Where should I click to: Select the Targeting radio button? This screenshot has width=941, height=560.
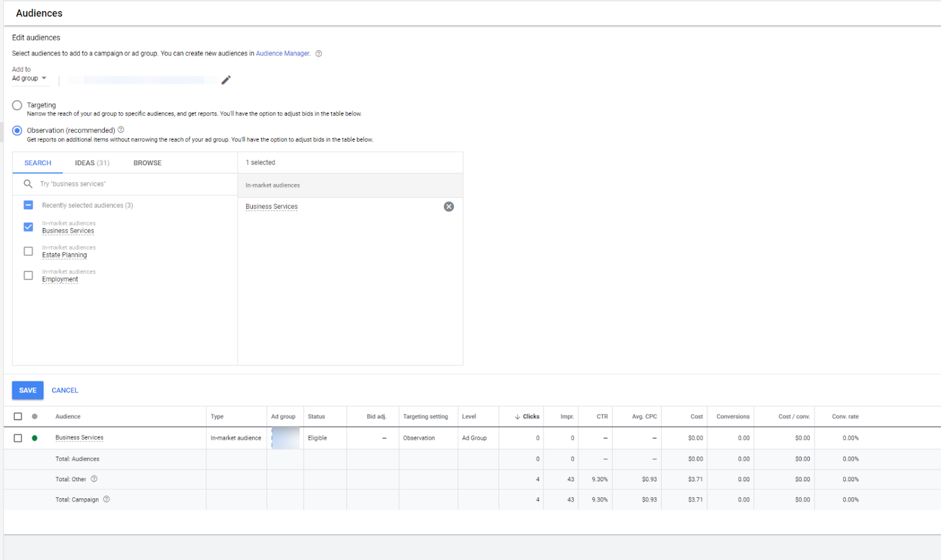click(17, 105)
